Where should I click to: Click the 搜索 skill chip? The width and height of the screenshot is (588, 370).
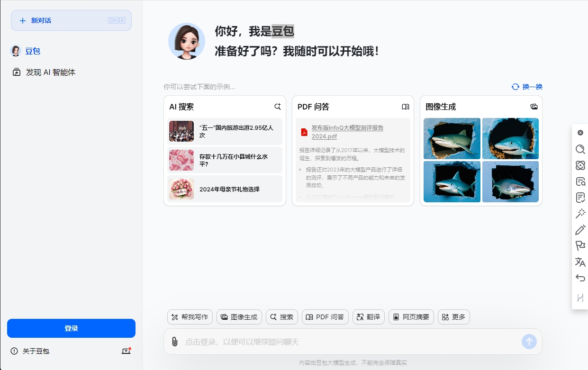(282, 317)
